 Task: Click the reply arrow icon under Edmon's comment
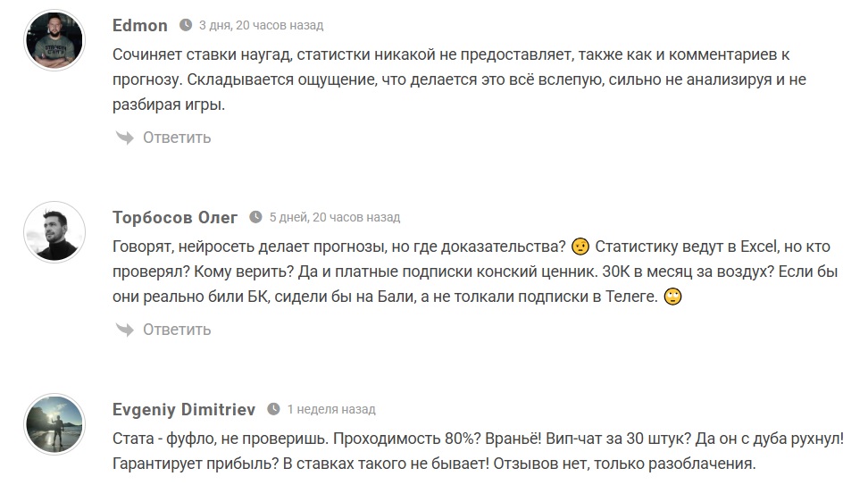coord(123,137)
